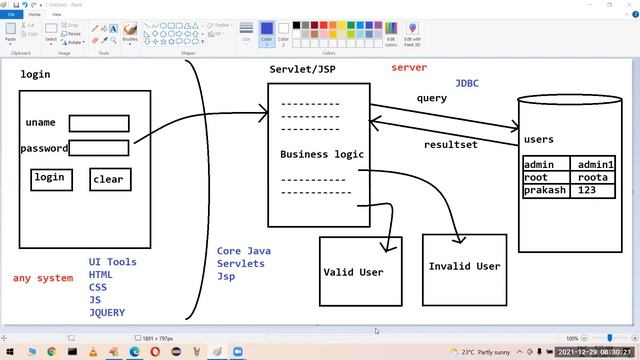Choose the Select rectangle tool

(x=51, y=28)
